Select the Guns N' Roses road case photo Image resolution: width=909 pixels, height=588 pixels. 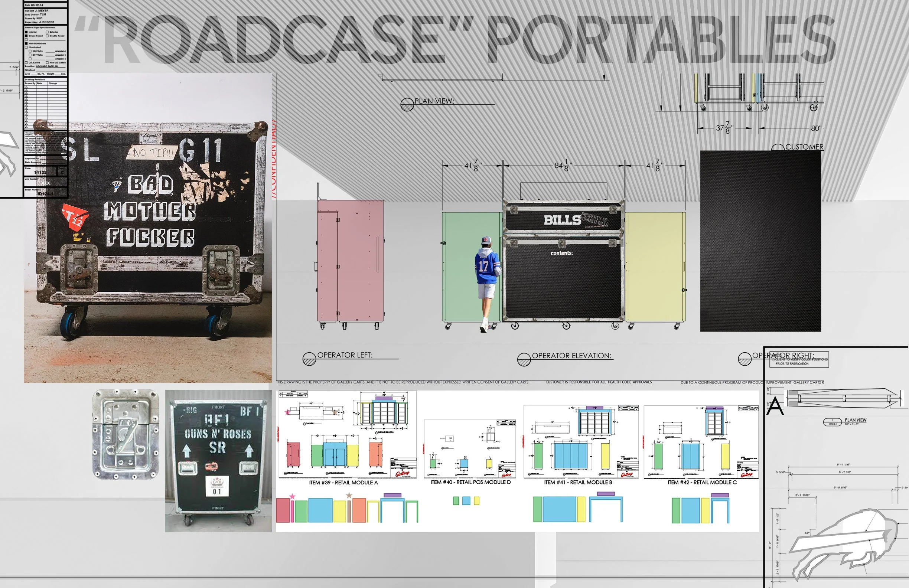pyautogui.click(x=218, y=460)
